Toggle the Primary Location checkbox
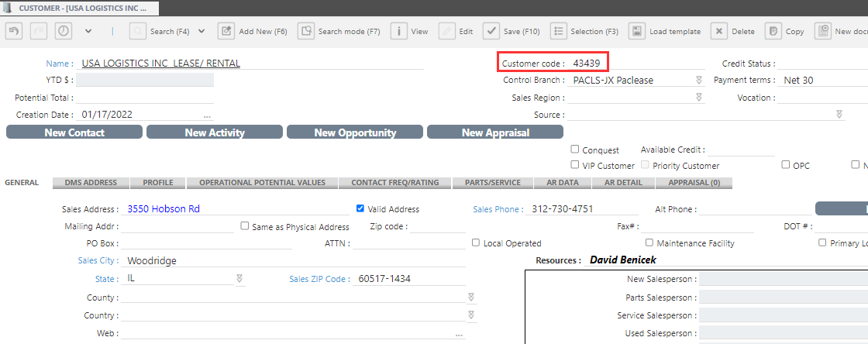The image size is (868, 344). pos(822,243)
